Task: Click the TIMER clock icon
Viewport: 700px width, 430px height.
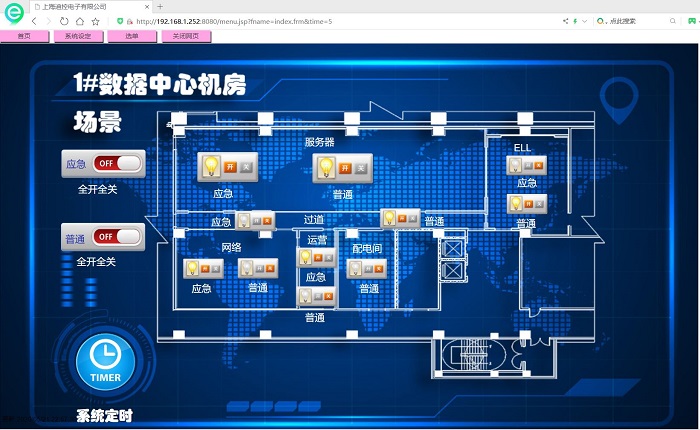Action: click(x=105, y=359)
